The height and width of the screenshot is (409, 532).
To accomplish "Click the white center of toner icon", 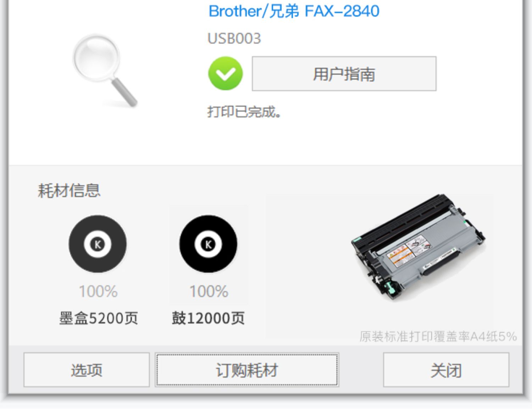I will [98, 244].
